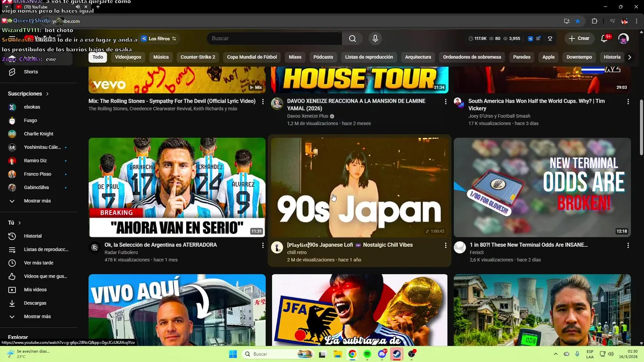Start voice search with microphone icon
The width and height of the screenshot is (644, 362).
375,39
